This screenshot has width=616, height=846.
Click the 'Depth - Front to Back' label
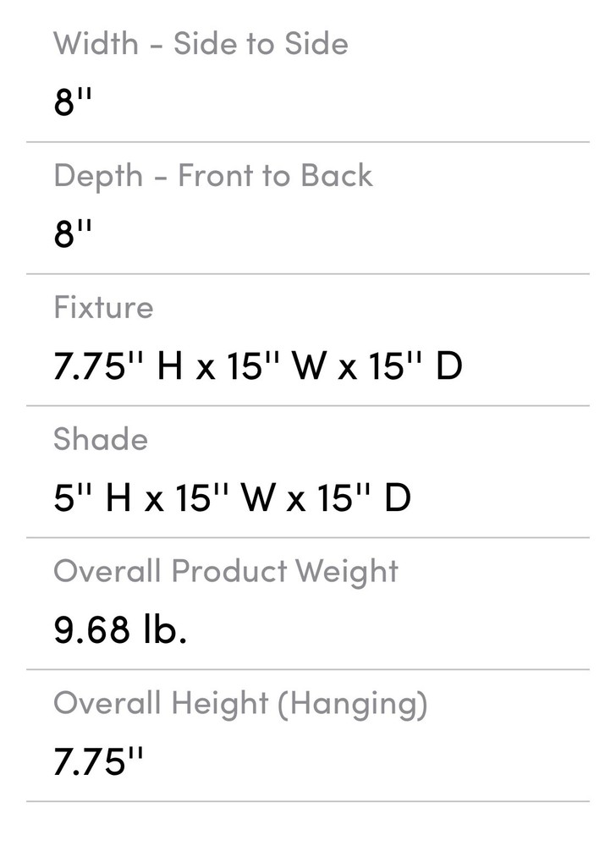[212, 176]
